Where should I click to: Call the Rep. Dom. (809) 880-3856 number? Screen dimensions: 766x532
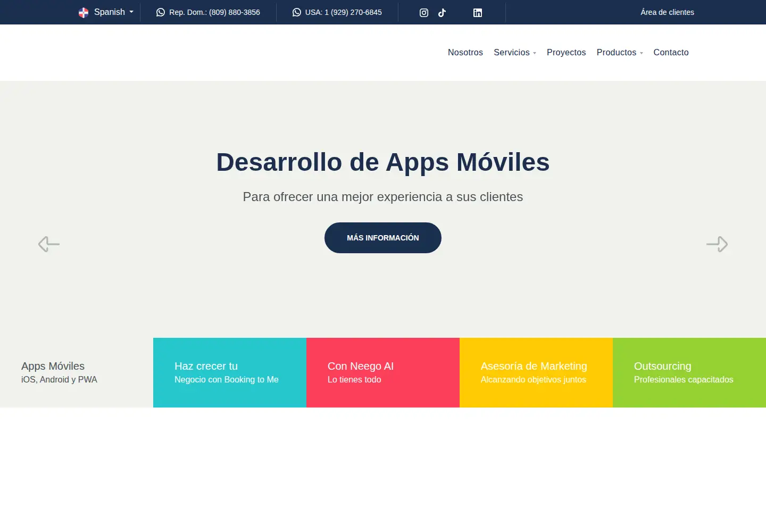coord(214,12)
